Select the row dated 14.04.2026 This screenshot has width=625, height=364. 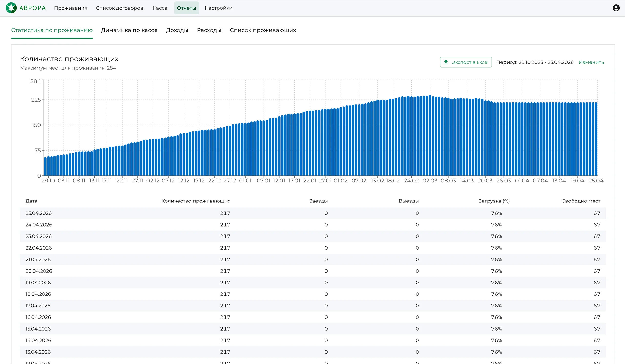313,341
